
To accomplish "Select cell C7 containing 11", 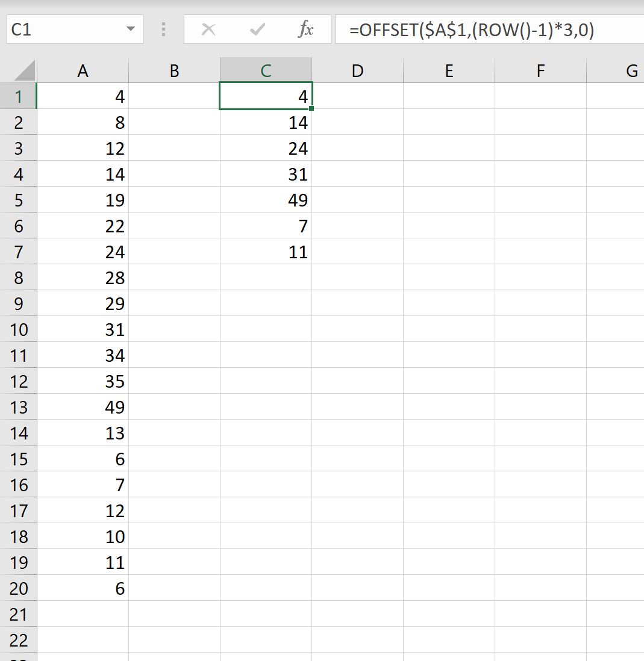I will [x=265, y=252].
